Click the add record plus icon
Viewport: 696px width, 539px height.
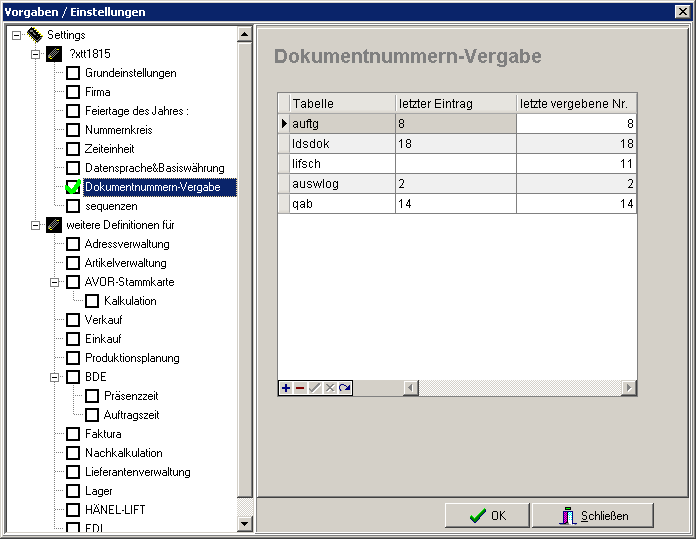pyautogui.click(x=286, y=387)
